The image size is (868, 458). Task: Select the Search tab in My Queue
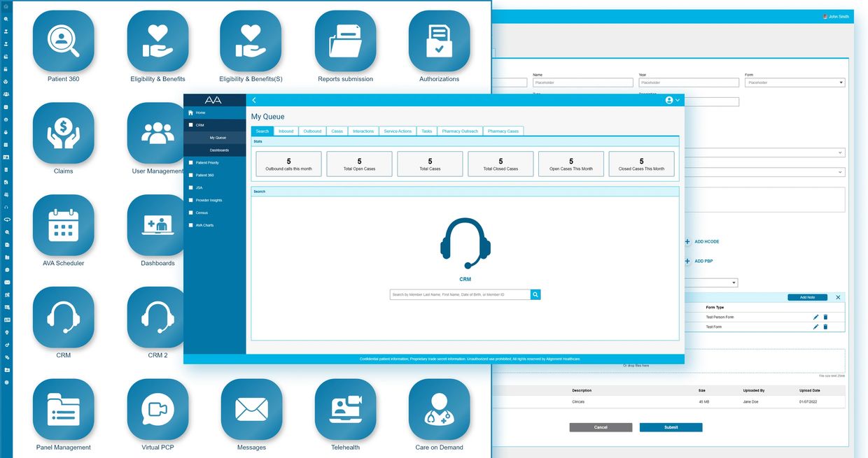pyautogui.click(x=262, y=131)
